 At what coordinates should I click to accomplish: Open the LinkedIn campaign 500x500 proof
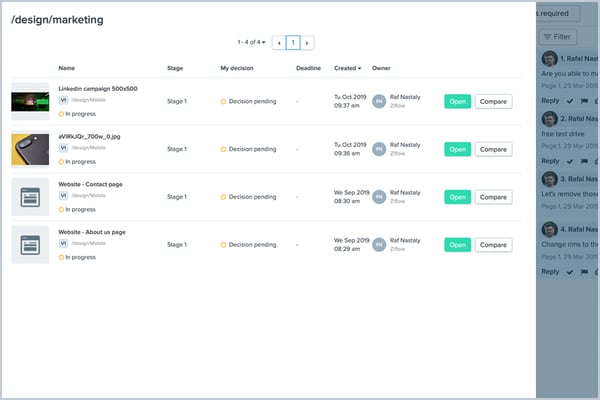coord(457,101)
